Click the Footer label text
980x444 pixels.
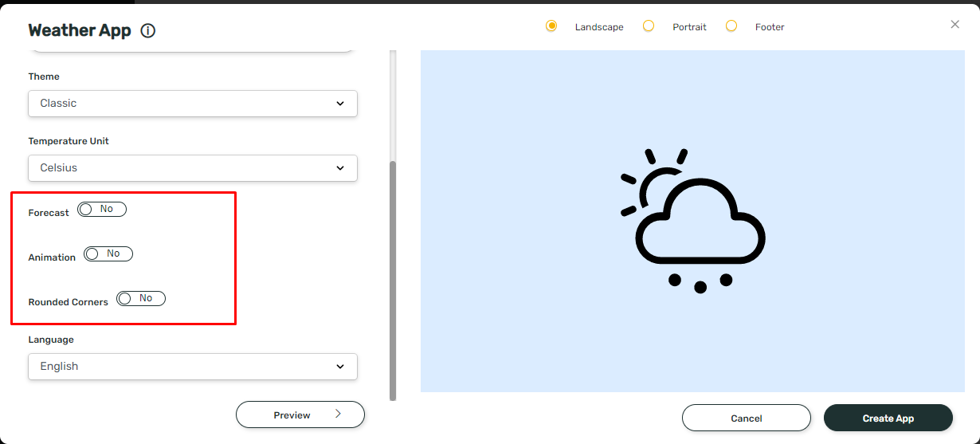pyautogui.click(x=770, y=27)
